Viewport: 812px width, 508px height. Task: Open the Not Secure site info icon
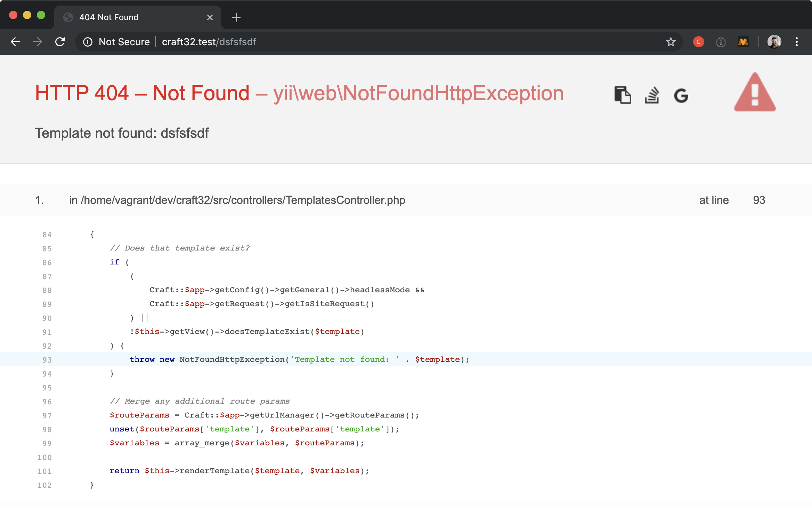click(x=88, y=42)
